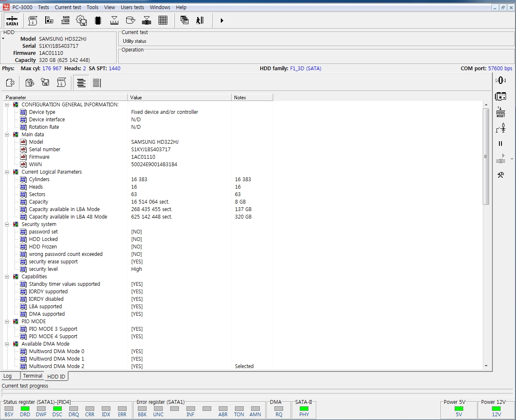Image resolution: width=516 pixels, height=420 pixels.
Task: Click the 176 967 max cylinder value
Action: (x=52, y=69)
